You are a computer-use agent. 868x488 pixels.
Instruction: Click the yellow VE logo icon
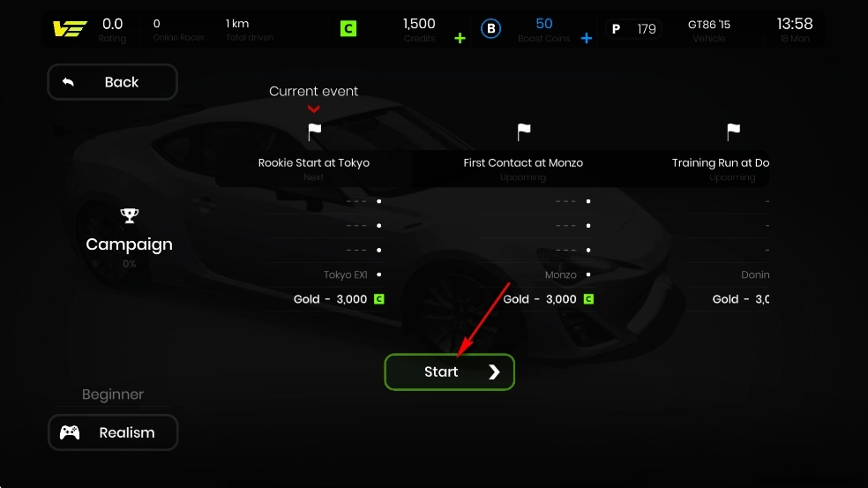70,29
